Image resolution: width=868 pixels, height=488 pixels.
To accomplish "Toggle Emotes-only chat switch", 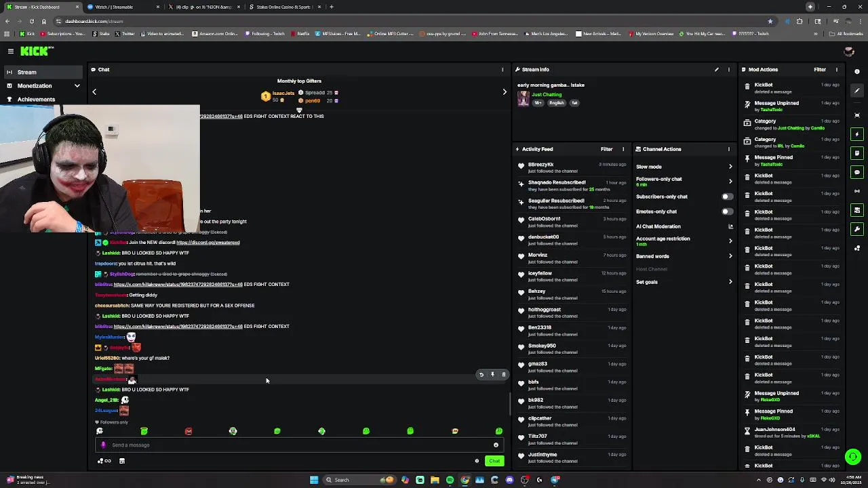I will [727, 211].
